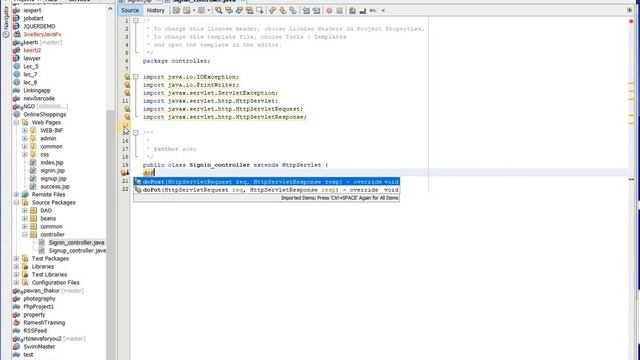The width and height of the screenshot is (640, 360).
Task: Open signin.jsp in the project tree
Action: click(52, 171)
